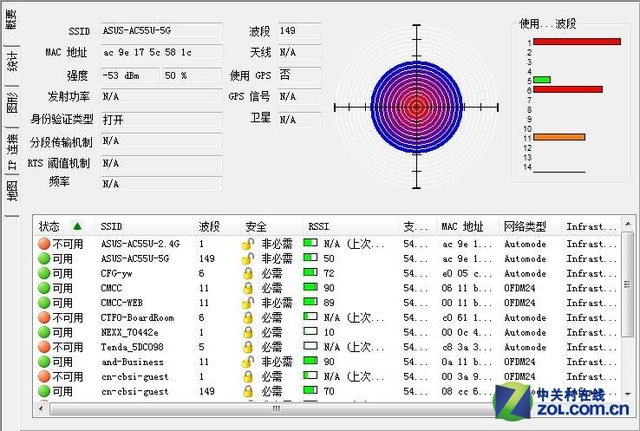Click the open-lock icon in CMCC-WEB row
The image size is (640, 431).
click(248, 303)
